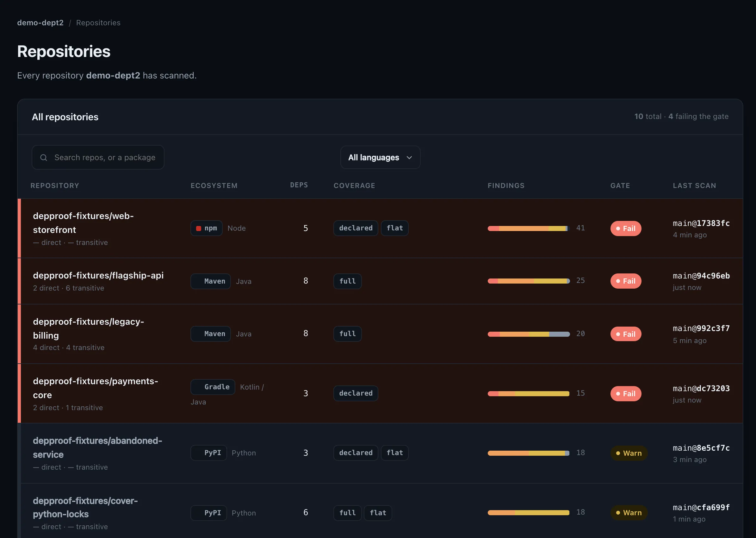Click '10 total · 4 failing the gate' summary

point(681,116)
